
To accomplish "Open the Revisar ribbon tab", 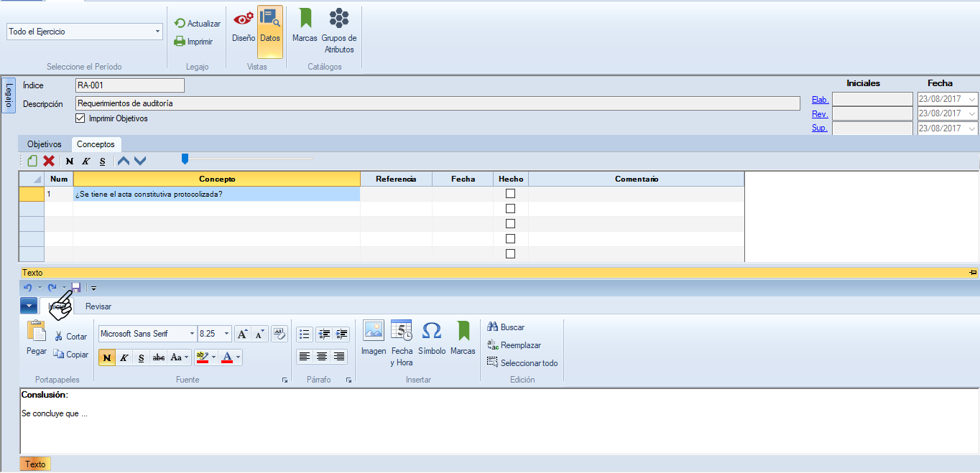I will pos(98,306).
